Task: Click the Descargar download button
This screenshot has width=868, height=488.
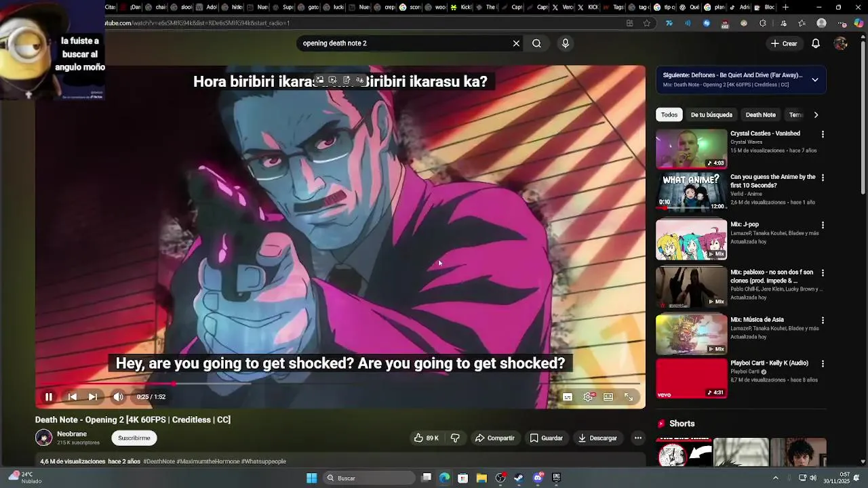Action: 597,439
